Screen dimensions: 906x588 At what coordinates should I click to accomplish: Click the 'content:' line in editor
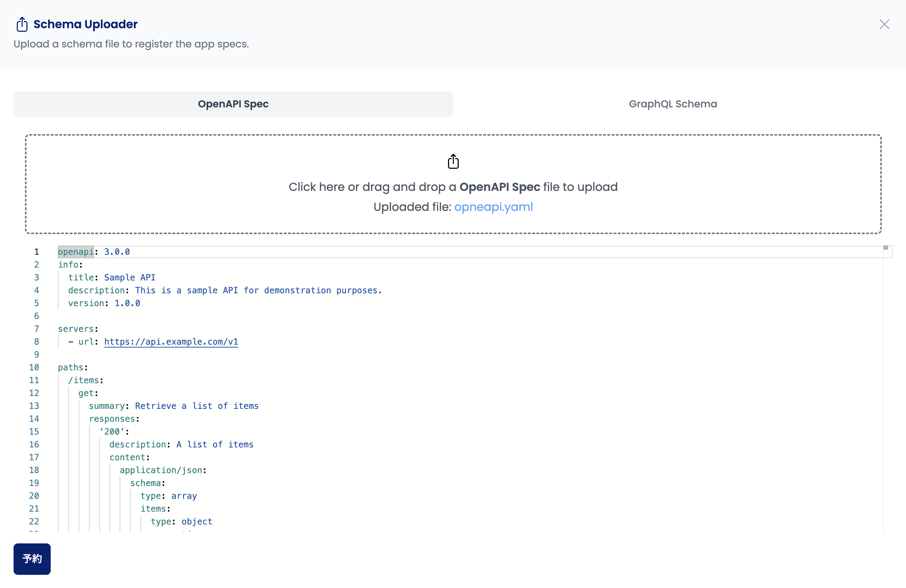130,457
